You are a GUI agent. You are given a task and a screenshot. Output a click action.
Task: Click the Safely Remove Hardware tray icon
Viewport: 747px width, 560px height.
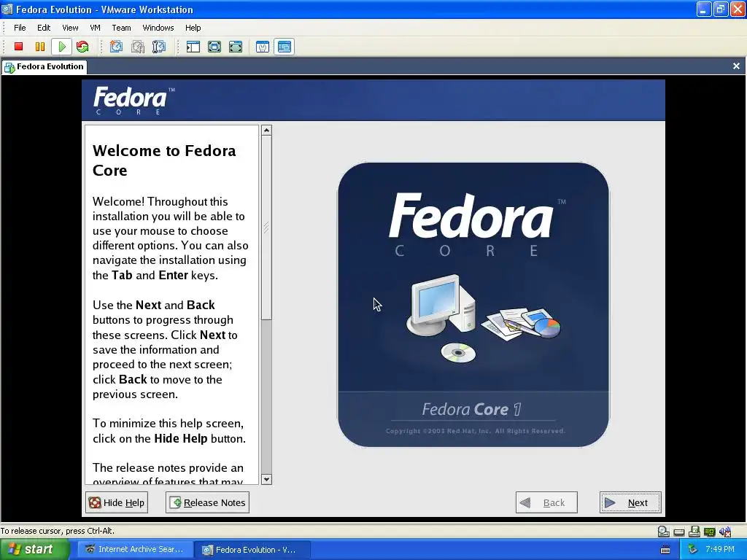pyautogui.click(x=693, y=550)
